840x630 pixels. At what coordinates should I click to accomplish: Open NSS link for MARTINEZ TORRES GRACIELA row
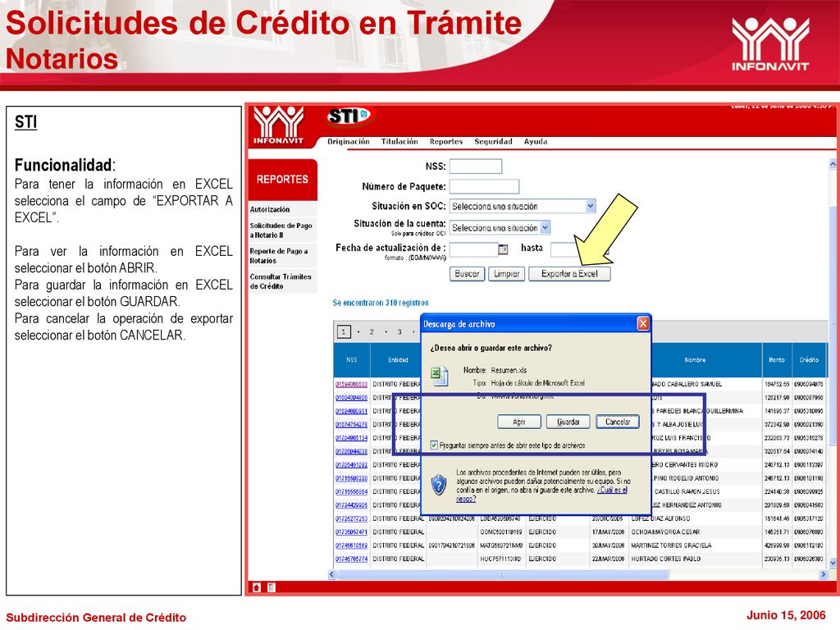click(x=351, y=546)
